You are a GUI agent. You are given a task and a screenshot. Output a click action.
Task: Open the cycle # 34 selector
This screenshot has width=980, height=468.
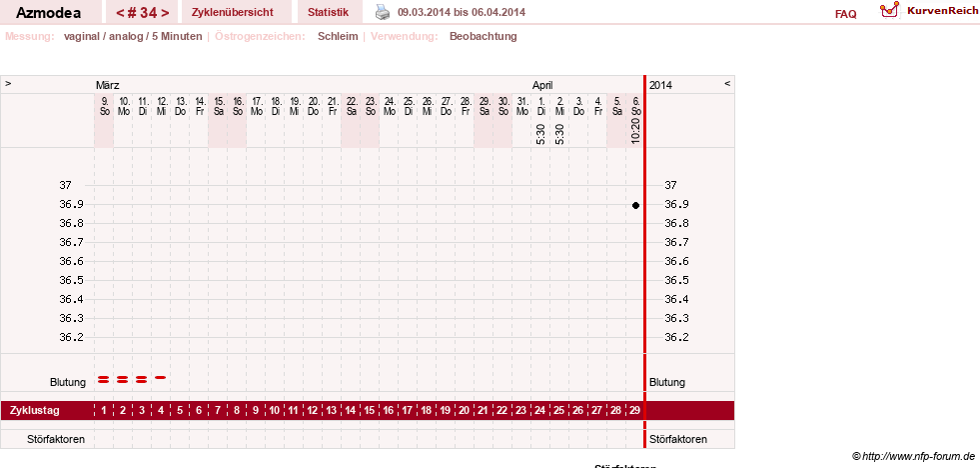[x=143, y=12]
